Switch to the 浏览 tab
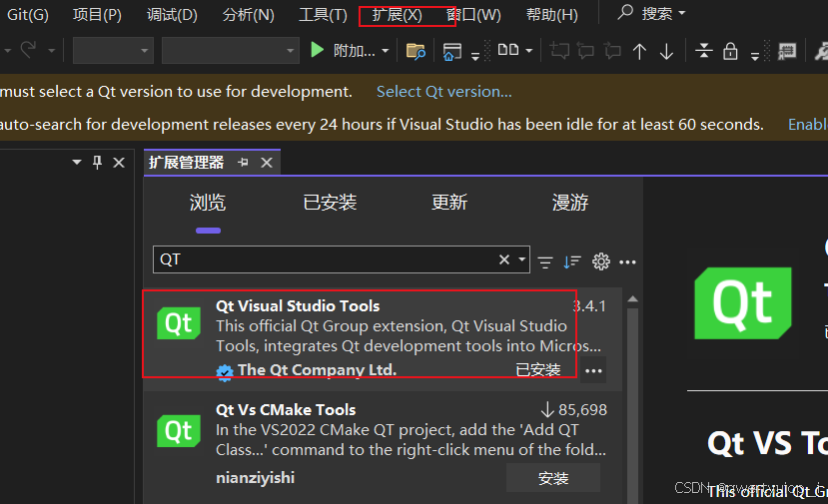The height and width of the screenshot is (504, 828). [208, 203]
